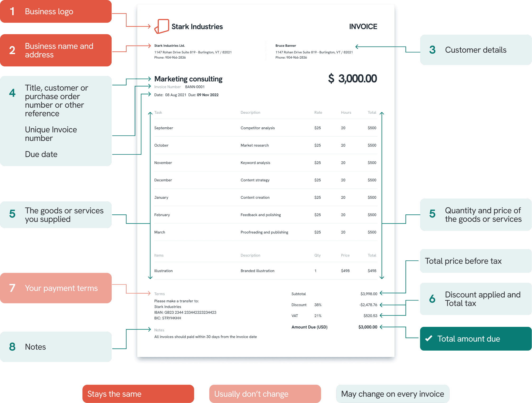Click the Unique Invoice number label
This screenshot has height=403, width=532.
(x=51, y=134)
